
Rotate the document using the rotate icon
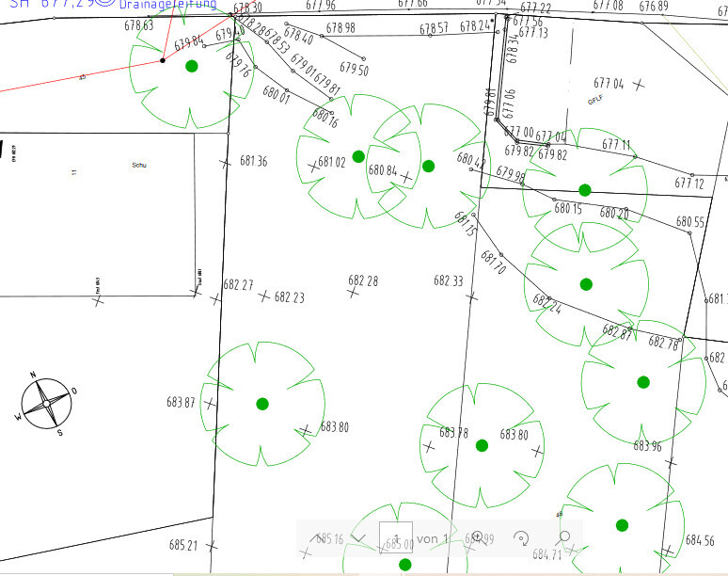pyautogui.click(x=521, y=537)
